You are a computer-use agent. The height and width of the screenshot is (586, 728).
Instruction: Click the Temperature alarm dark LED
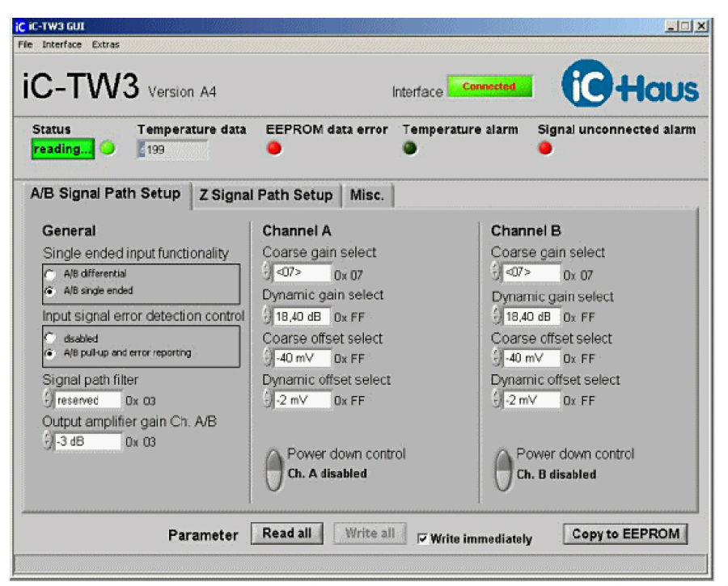[410, 148]
